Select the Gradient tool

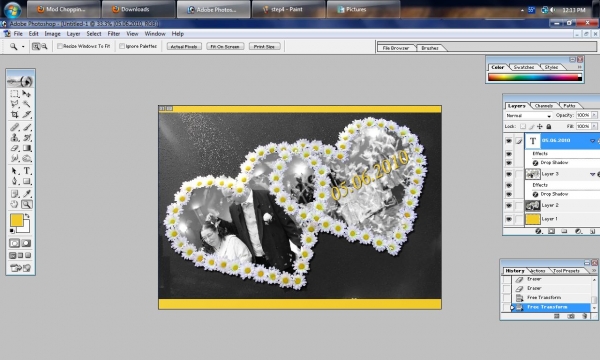26,148
